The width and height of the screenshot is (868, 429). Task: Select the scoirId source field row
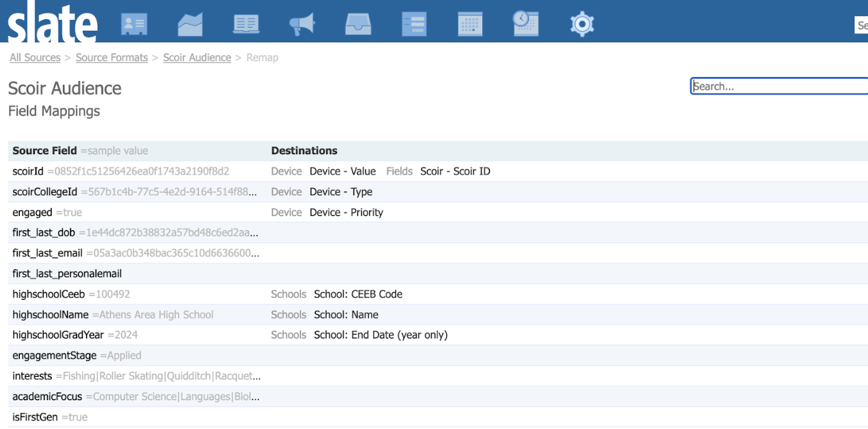(x=438, y=171)
